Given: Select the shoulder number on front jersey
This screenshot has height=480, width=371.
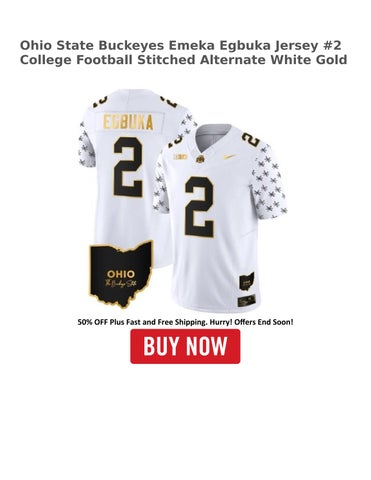Looking at the screenshot, I should tap(252, 140).
